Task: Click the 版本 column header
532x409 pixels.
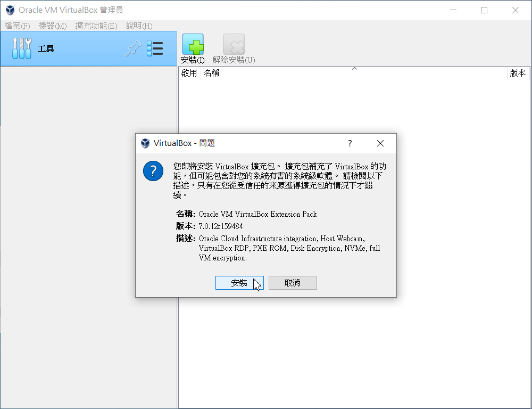Action: coord(517,73)
